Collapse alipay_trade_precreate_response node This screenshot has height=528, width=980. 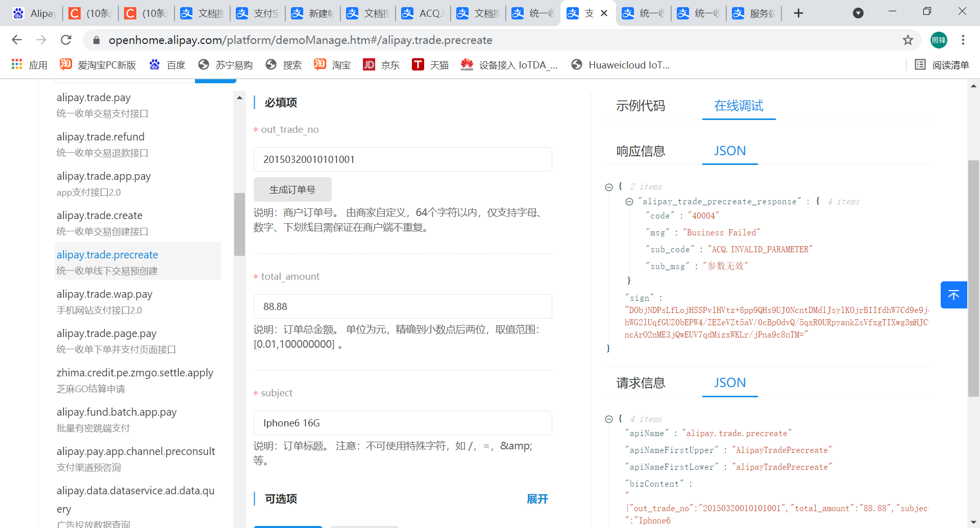[x=629, y=202]
